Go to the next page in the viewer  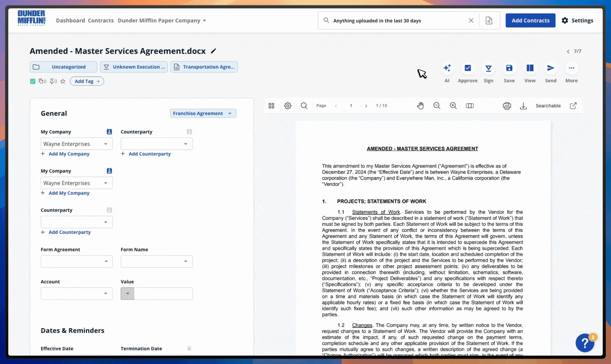pos(366,106)
